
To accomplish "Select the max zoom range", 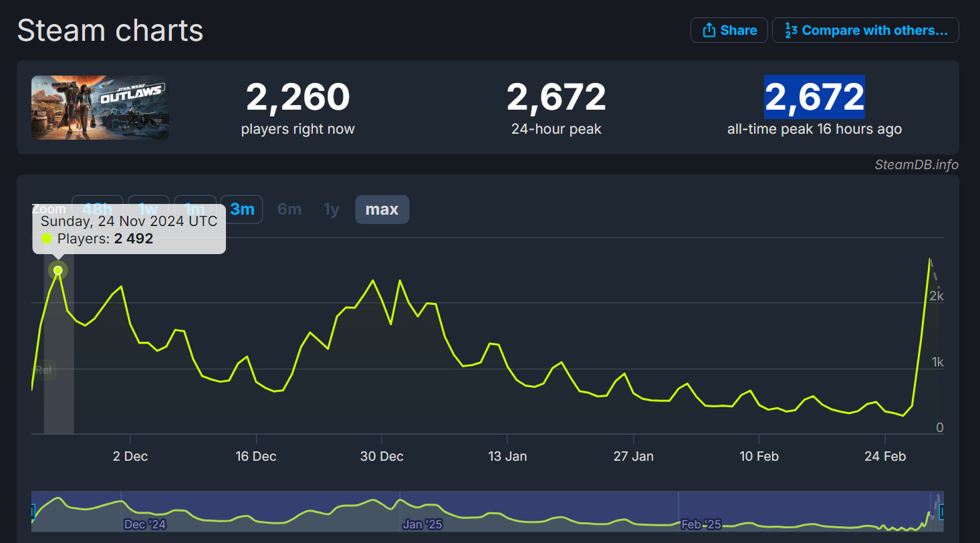I will tap(382, 209).
